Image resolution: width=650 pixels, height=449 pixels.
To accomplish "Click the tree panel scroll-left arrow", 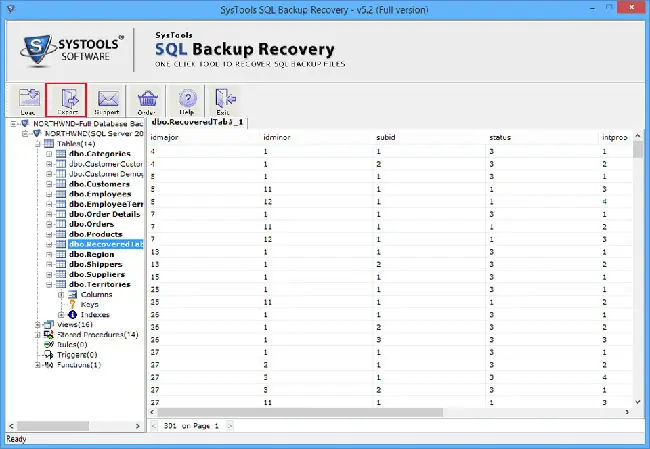I will 11,426.
